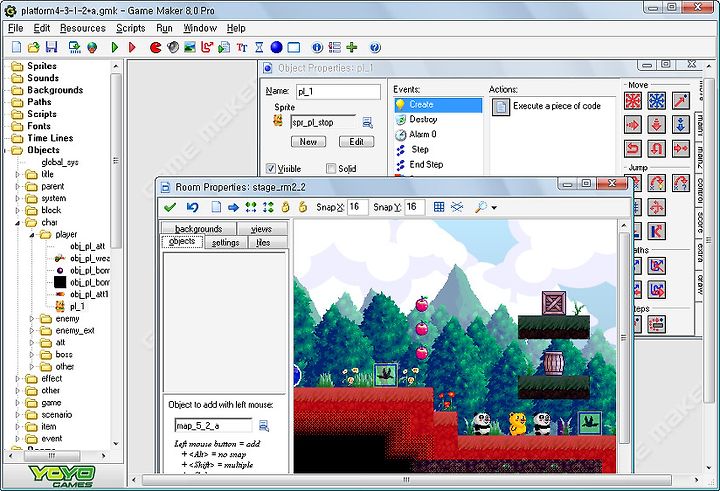Toggle the Solid checkbox

(331, 169)
